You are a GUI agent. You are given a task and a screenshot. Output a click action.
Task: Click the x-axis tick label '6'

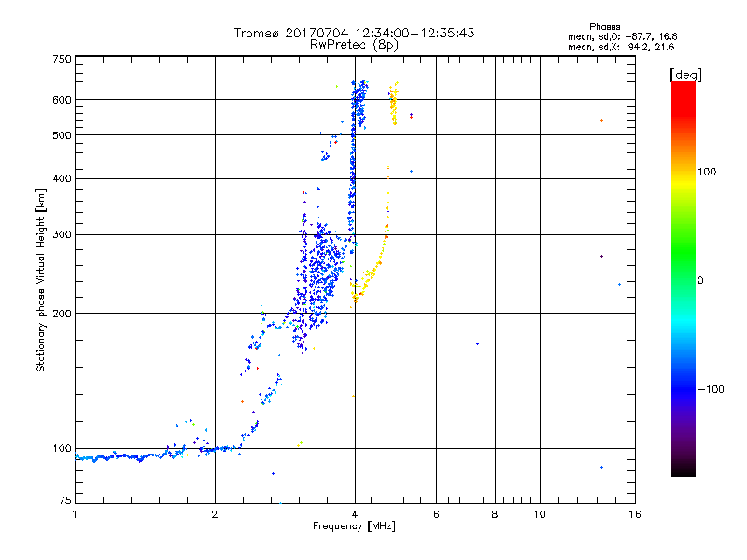click(436, 514)
